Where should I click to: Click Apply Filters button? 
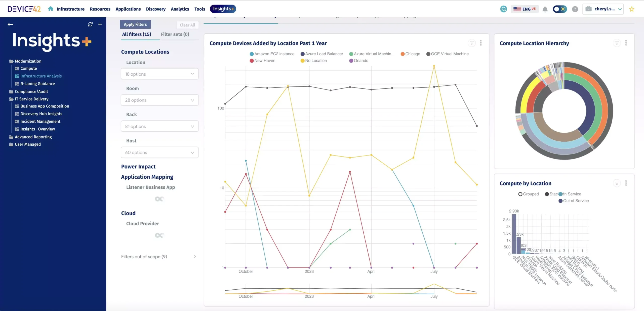[135, 24]
